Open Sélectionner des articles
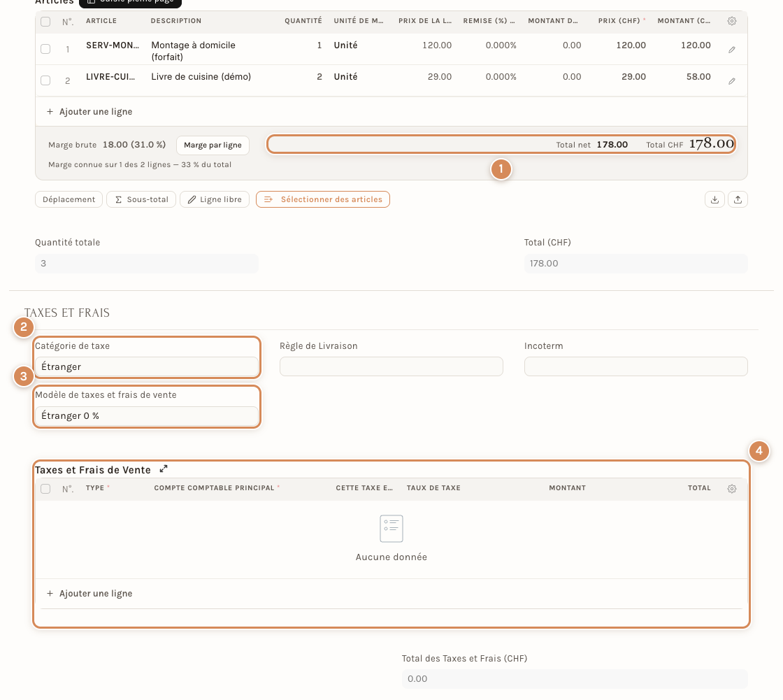 (323, 199)
